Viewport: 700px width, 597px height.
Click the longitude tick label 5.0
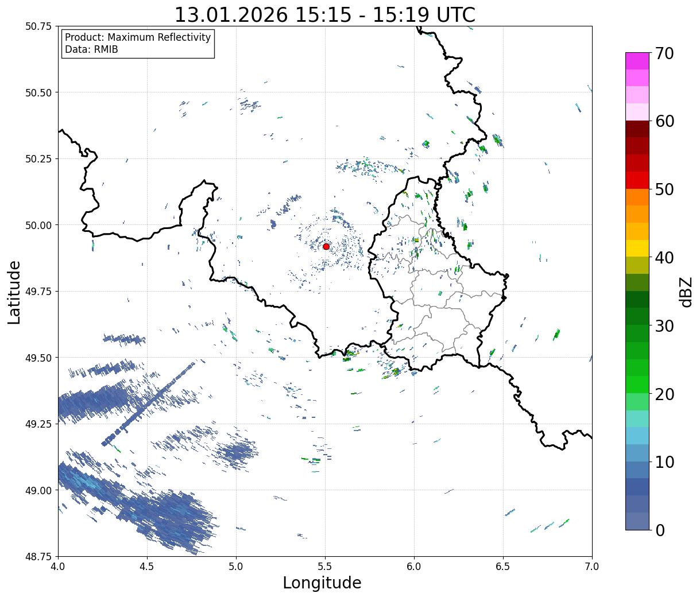tap(236, 567)
